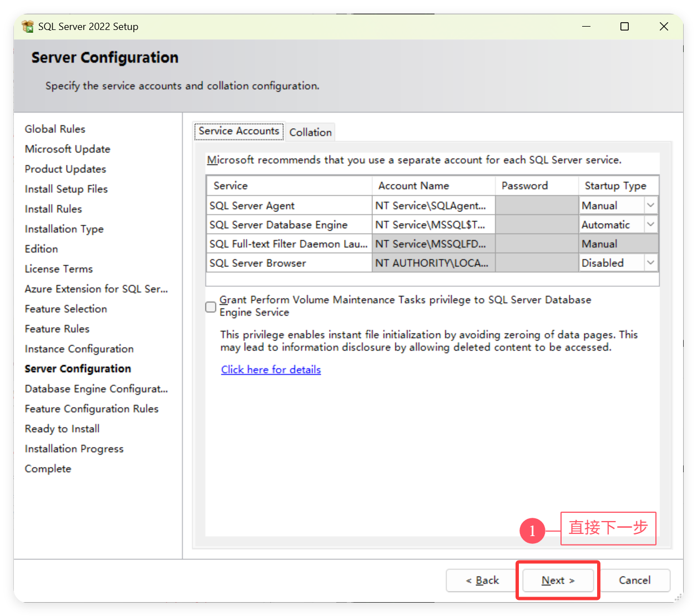697x616 pixels.
Task: Click the Password column header
Action: [537, 186]
